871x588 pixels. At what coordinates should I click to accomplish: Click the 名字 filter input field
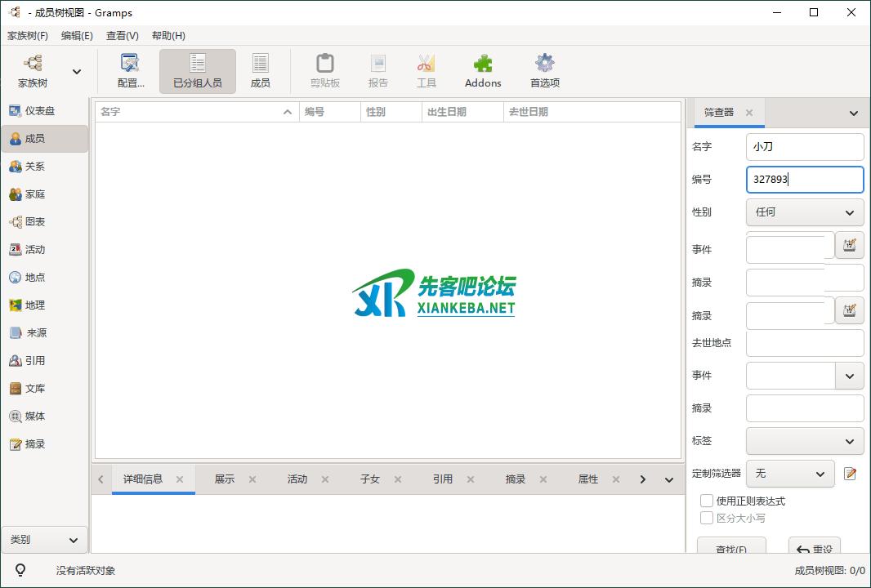point(804,147)
